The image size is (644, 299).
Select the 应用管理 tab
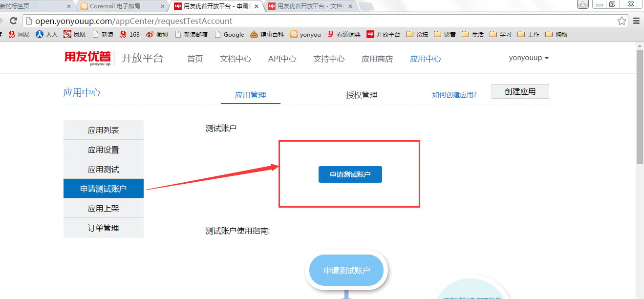coord(251,95)
